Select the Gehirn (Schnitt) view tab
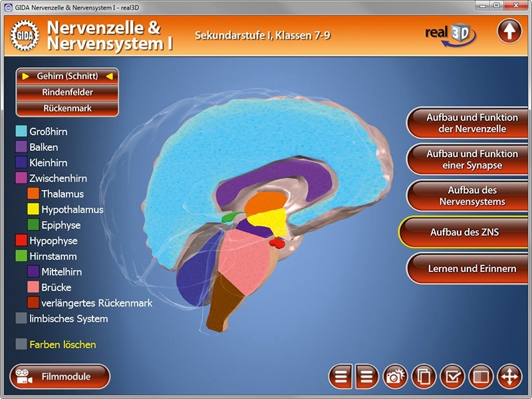The height and width of the screenshot is (399, 532). point(67,76)
